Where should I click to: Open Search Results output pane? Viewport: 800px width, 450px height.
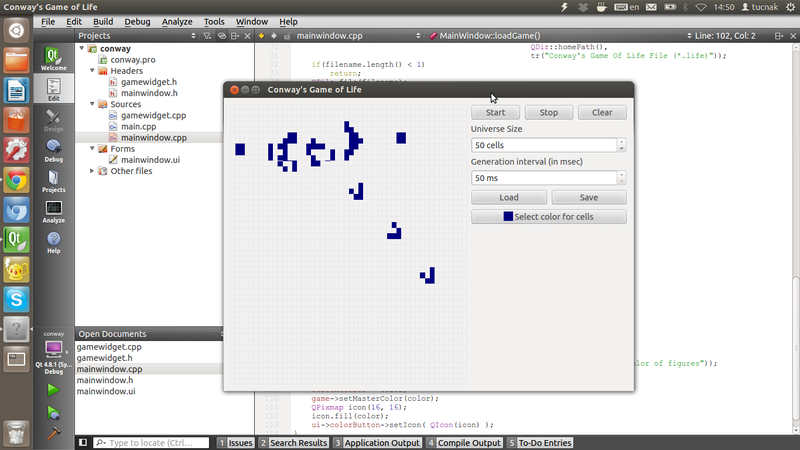pos(293,442)
